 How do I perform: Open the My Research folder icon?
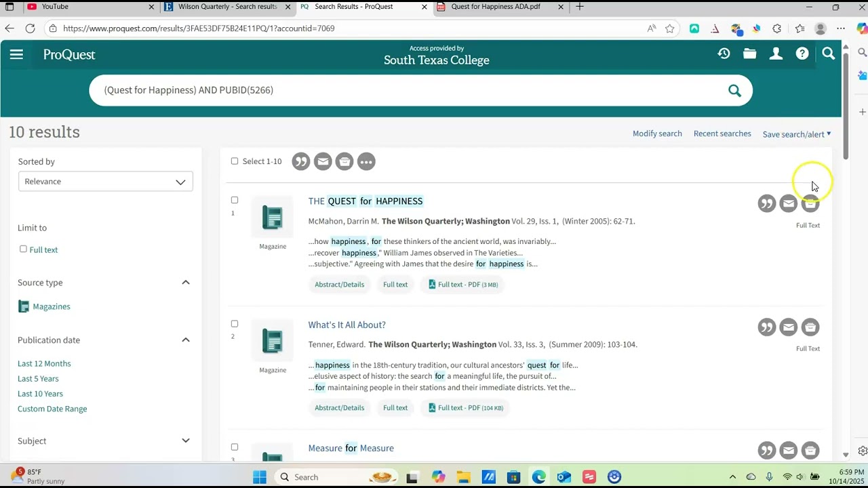pyautogui.click(x=749, y=54)
